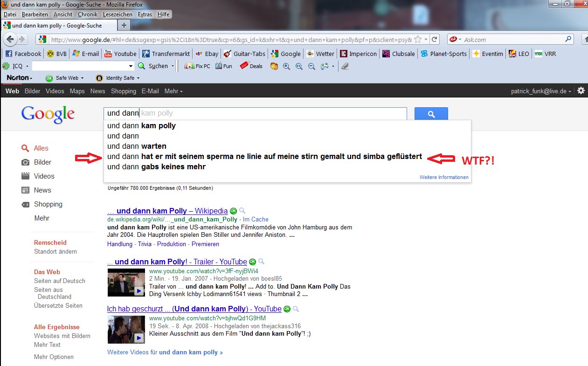Screen dimensions: 588x366
Task: Open the Norton menu dropdown
Action: click(19, 78)
